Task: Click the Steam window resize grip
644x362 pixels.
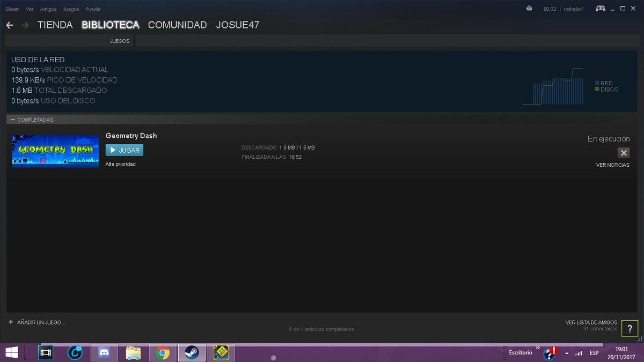Action: click(x=641, y=340)
